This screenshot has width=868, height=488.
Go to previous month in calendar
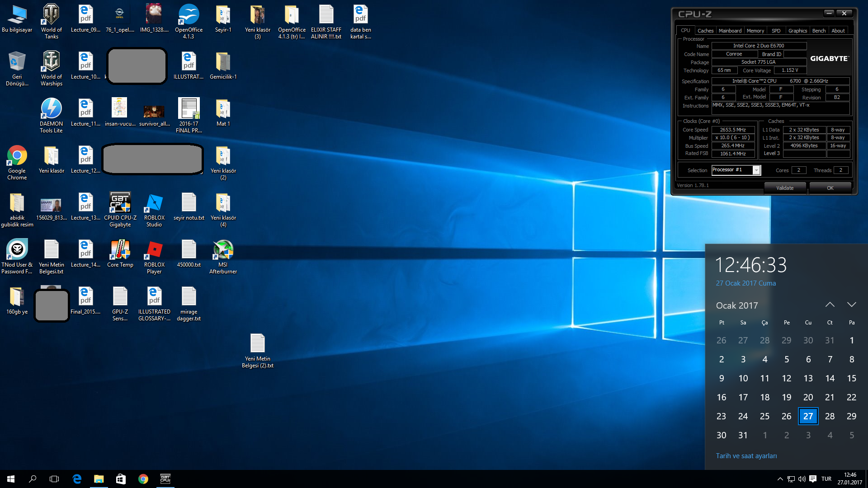830,305
